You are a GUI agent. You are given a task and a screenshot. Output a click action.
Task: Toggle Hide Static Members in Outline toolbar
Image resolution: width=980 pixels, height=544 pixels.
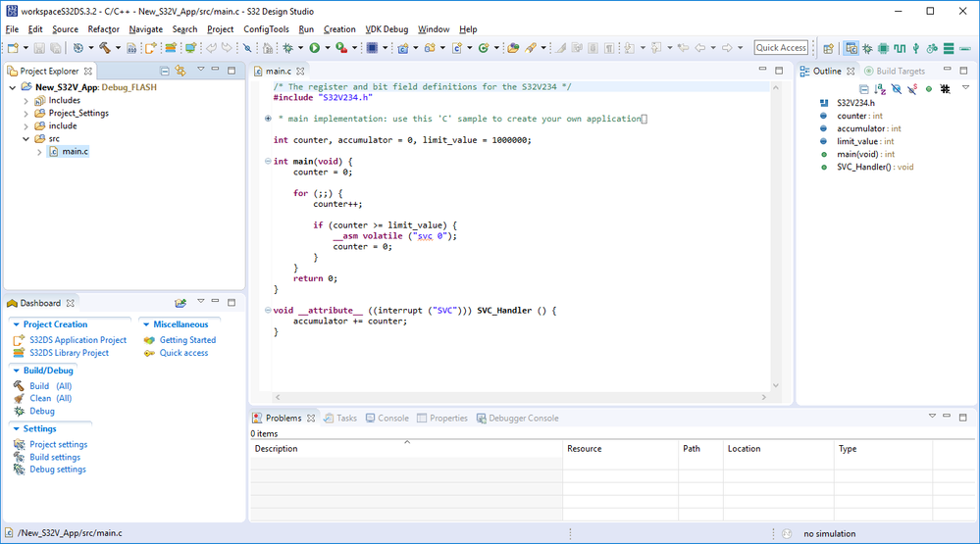point(912,88)
